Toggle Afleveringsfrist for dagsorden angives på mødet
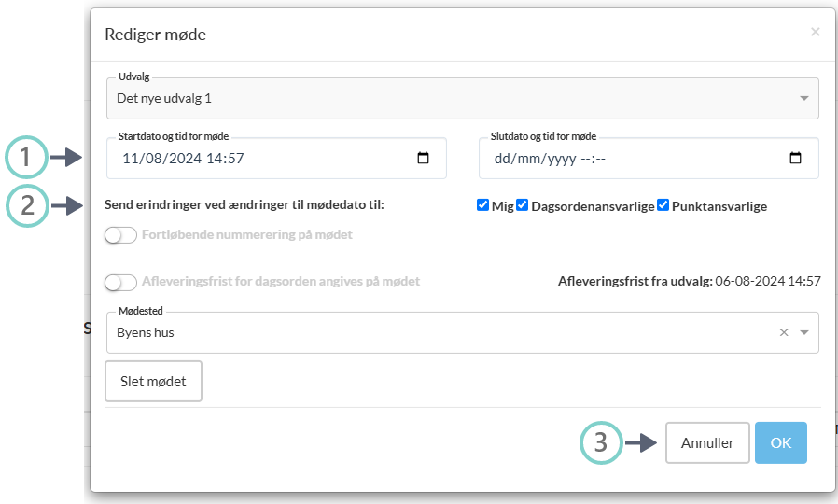838x504 pixels. coord(121,281)
